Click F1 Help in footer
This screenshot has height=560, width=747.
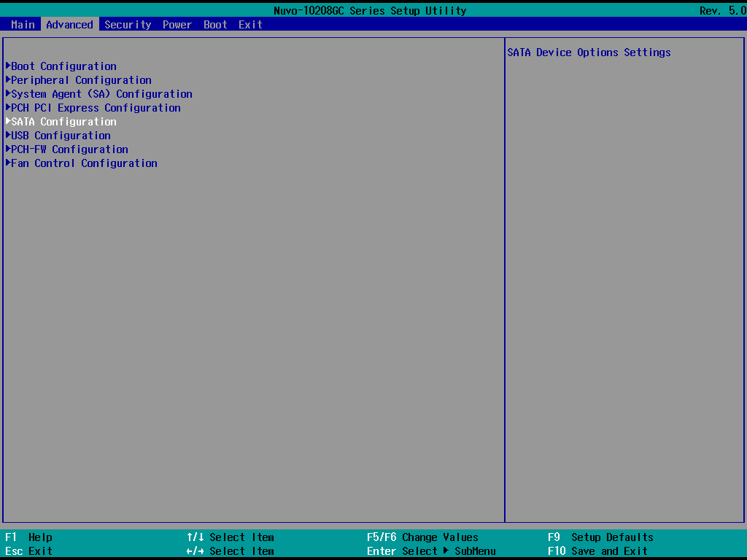[29, 537]
